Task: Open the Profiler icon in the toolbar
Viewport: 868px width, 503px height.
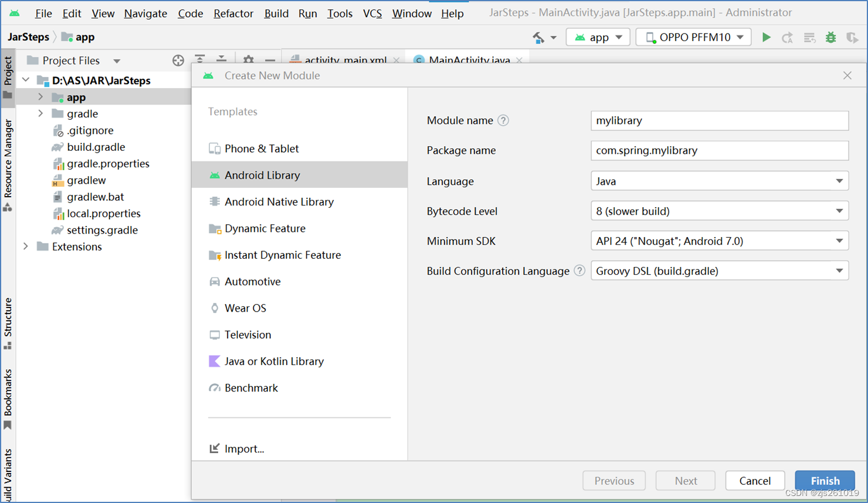Action: 852,36
